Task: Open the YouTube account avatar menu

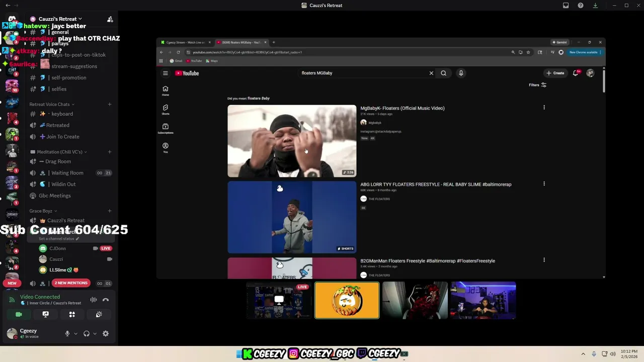Action: (x=590, y=73)
